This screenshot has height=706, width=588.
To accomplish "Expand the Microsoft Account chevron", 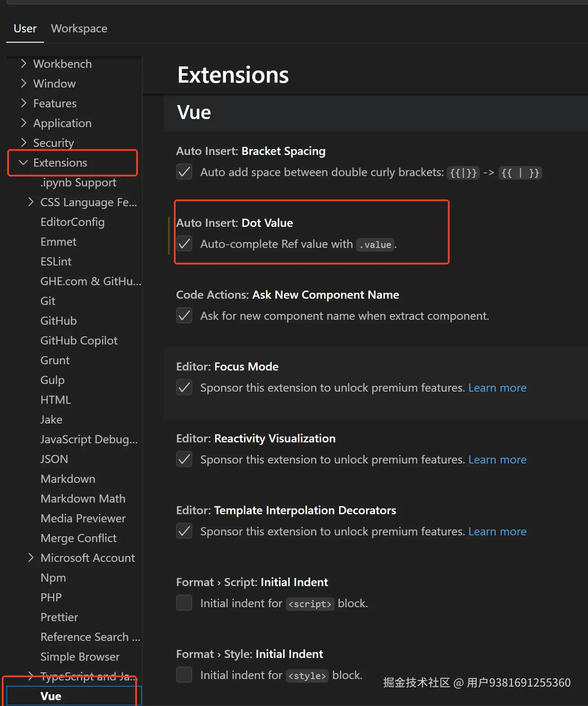I will (x=31, y=558).
